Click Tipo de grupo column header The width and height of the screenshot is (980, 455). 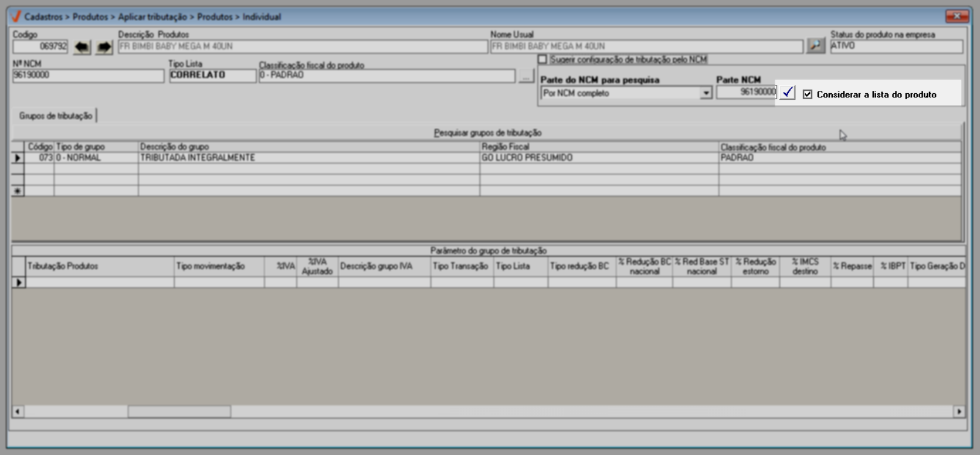click(x=96, y=147)
